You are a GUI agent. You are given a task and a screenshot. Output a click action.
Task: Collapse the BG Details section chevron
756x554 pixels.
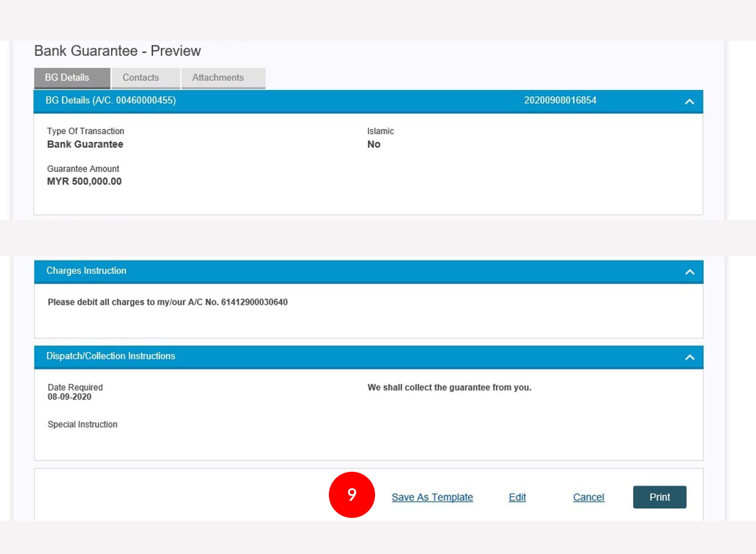coord(689,102)
